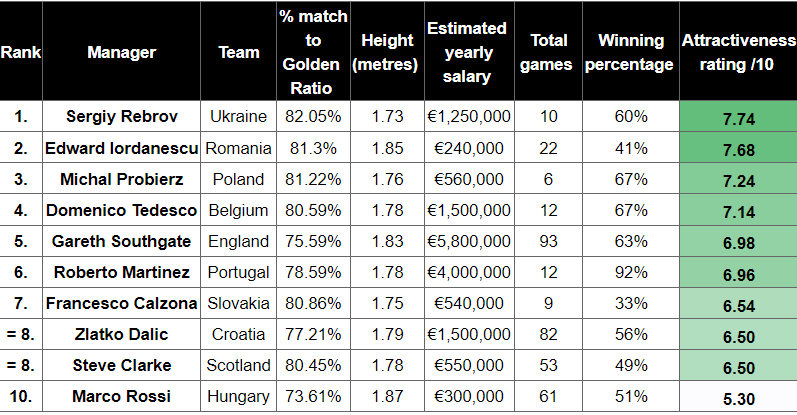Click the Slovakia team cell
Image resolution: width=797 pixels, height=415 pixels.
tap(238, 303)
